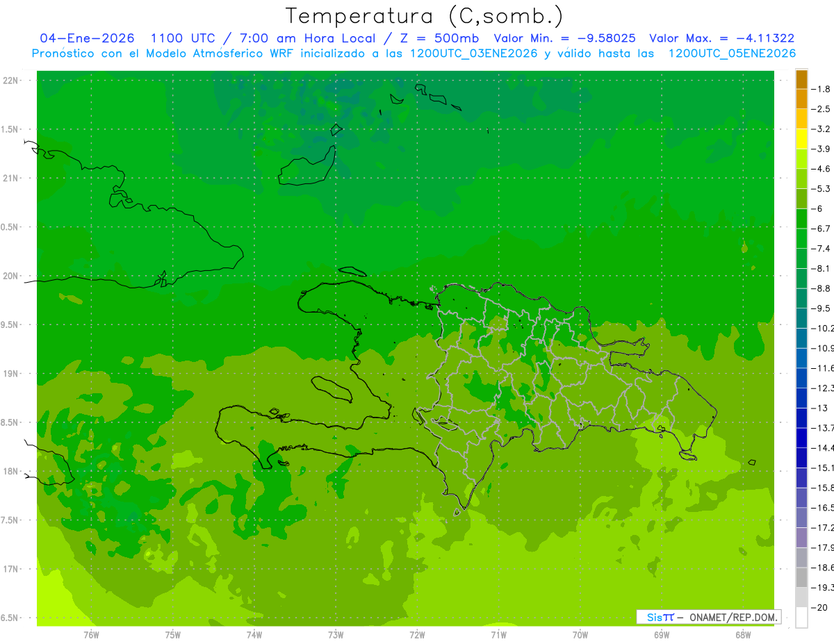This screenshot has height=644, width=834.
Task: Click the '71W' longitude label
Action: (498, 634)
